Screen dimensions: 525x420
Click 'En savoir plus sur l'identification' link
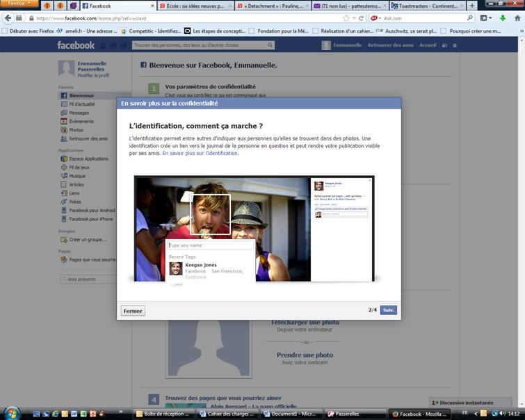200,153
